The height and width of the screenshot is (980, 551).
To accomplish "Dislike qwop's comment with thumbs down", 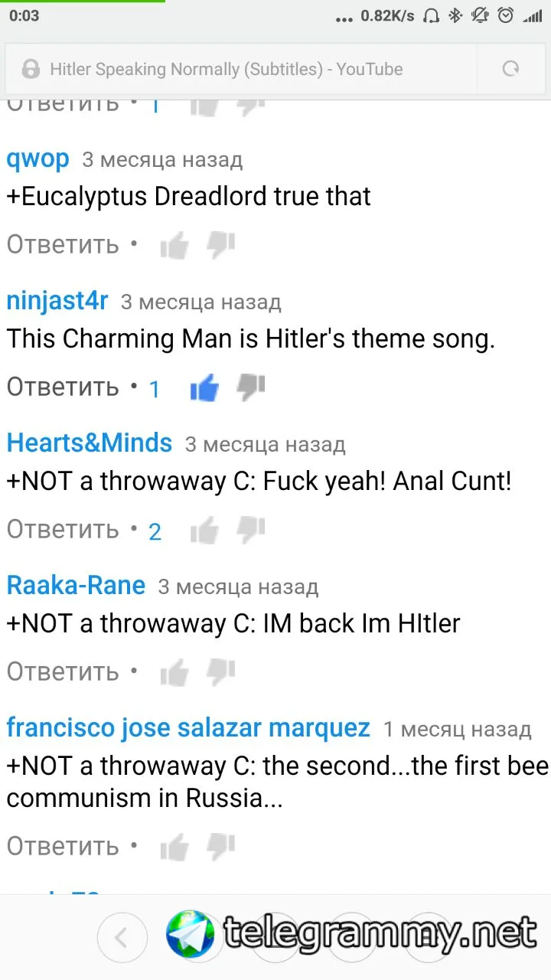I will [221, 244].
